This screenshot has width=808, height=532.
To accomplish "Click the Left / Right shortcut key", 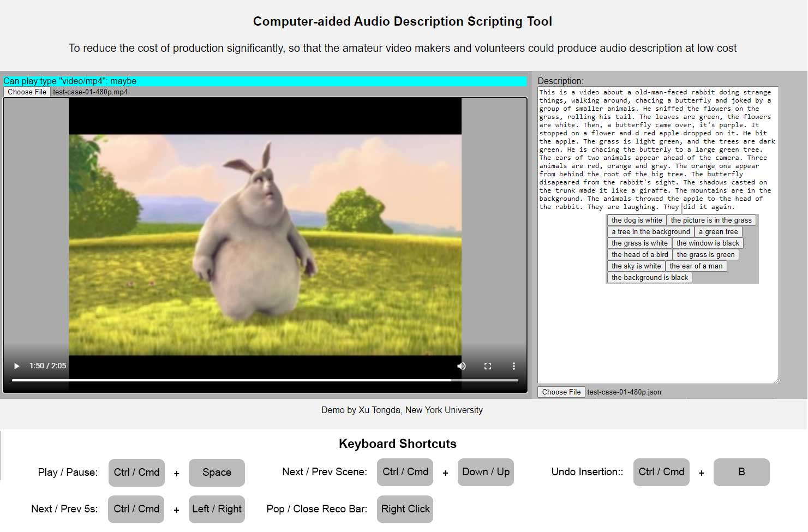I will pos(217,509).
